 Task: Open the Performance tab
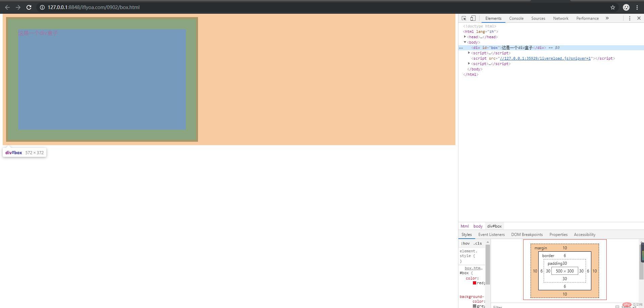tap(587, 18)
